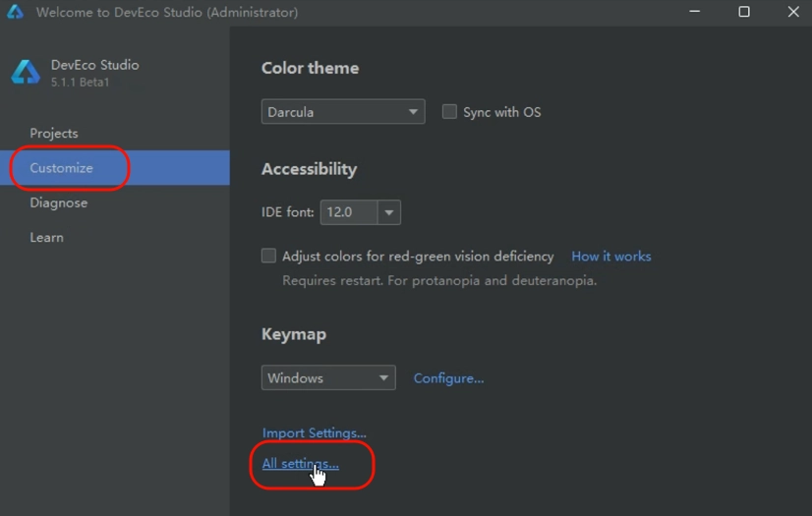Click the Configure... keymap link

click(448, 378)
